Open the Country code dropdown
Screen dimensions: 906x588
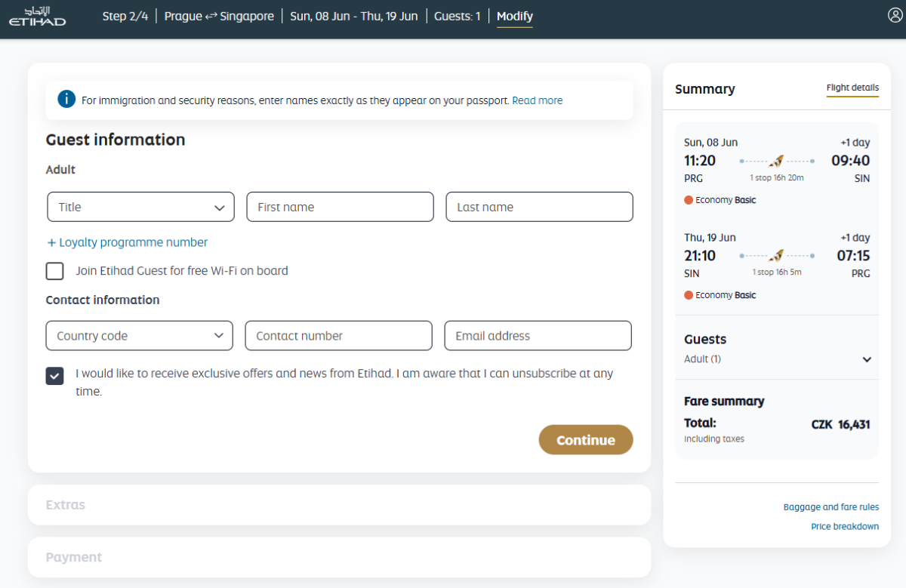[140, 336]
